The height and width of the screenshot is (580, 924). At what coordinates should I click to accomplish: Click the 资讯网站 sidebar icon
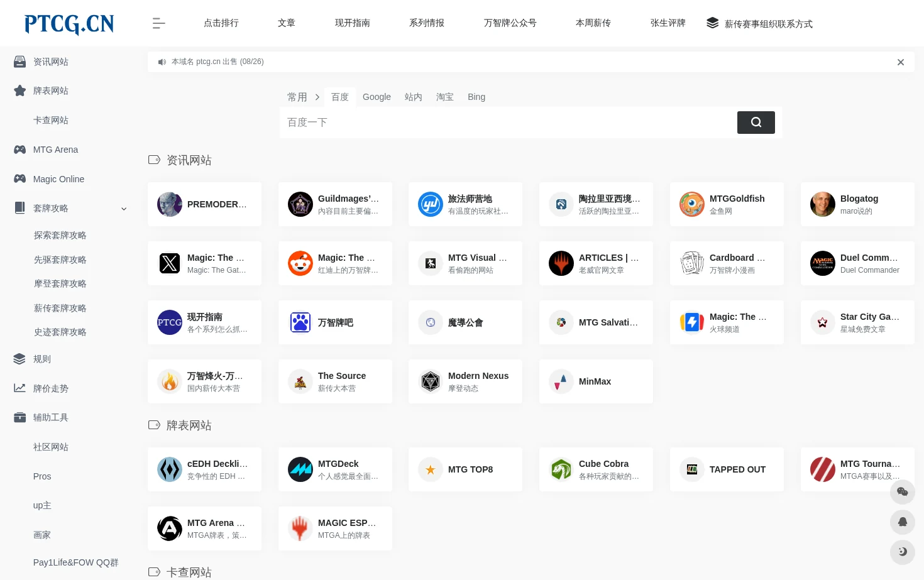coord(20,62)
